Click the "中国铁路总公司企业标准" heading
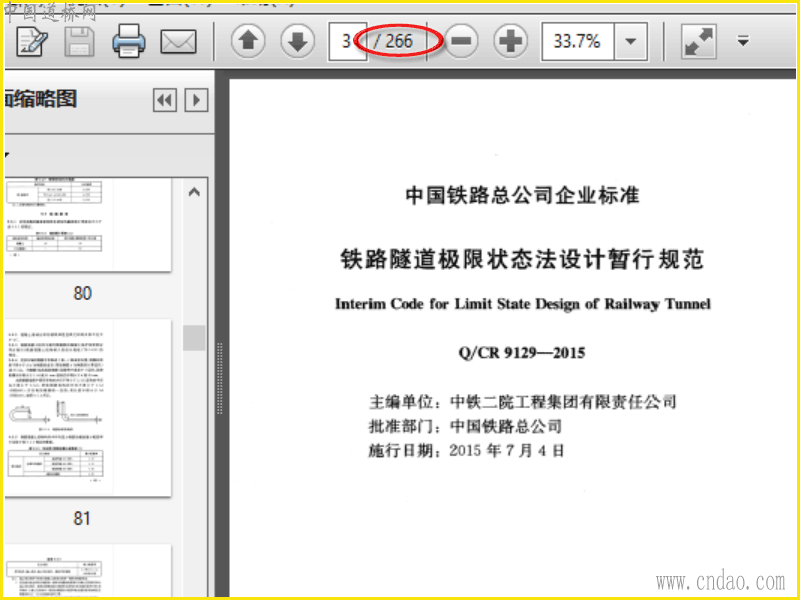This screenshot has height=600, width=800. pyautogui.click(x=522, y=195)
